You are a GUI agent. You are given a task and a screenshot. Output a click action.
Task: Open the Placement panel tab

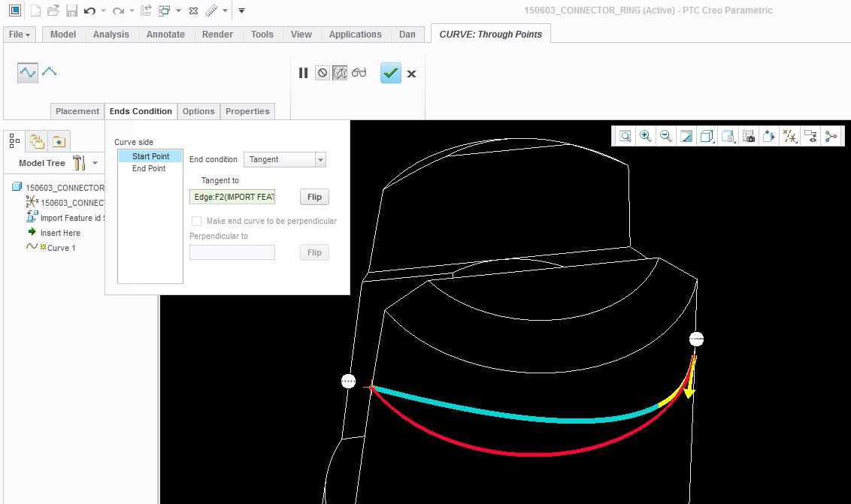(x=77, y=111)
